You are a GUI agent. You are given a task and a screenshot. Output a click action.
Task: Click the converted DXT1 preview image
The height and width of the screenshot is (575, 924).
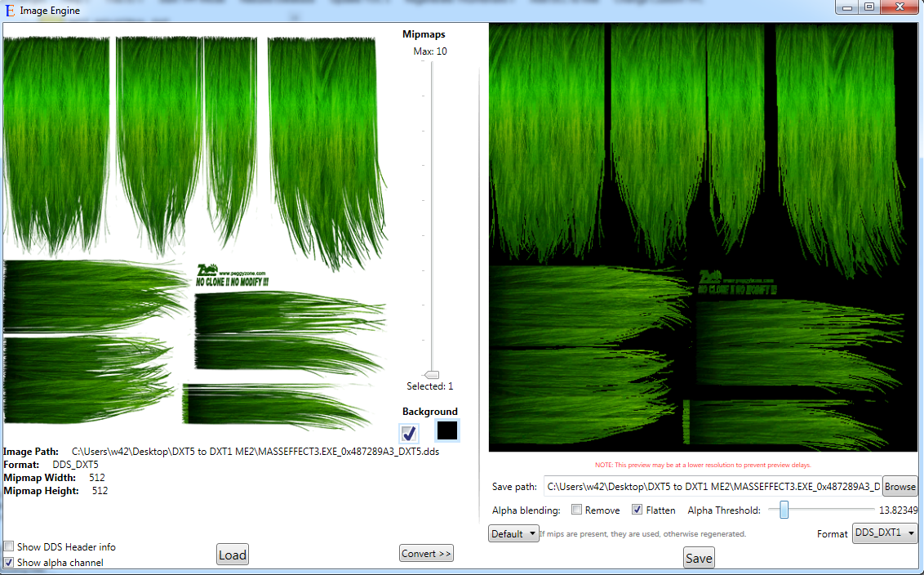click(x=703, y=237)
